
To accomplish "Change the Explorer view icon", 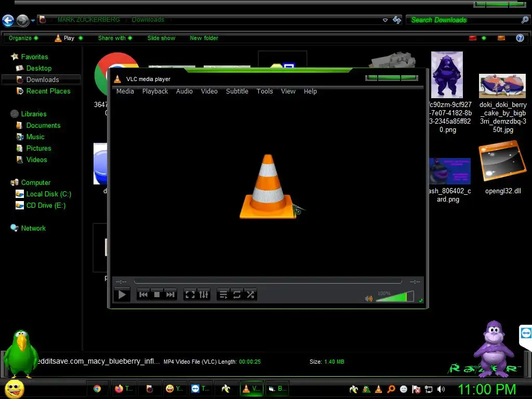I will coord(473,38).
